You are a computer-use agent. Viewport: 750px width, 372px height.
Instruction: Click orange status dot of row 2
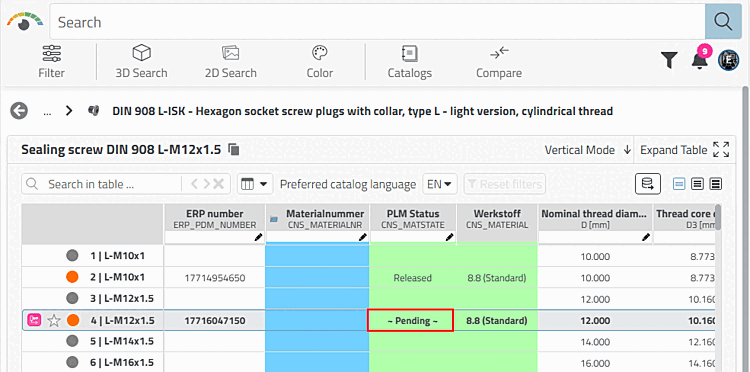[x=72, y=277]
